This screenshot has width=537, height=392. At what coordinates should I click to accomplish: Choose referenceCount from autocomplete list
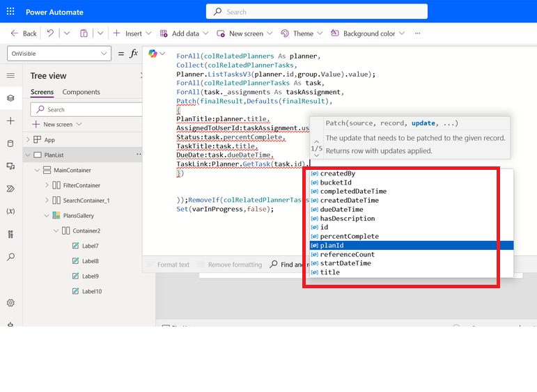tap(412, 254)
